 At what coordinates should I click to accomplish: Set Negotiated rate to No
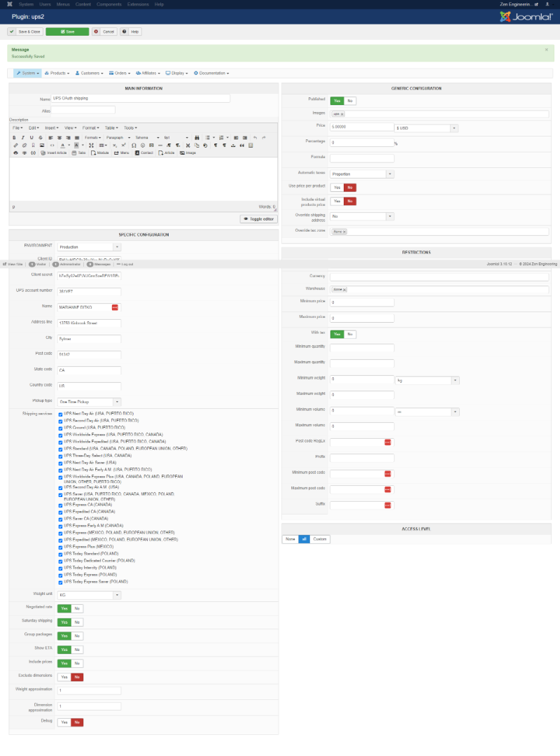(x=77, y=608)
